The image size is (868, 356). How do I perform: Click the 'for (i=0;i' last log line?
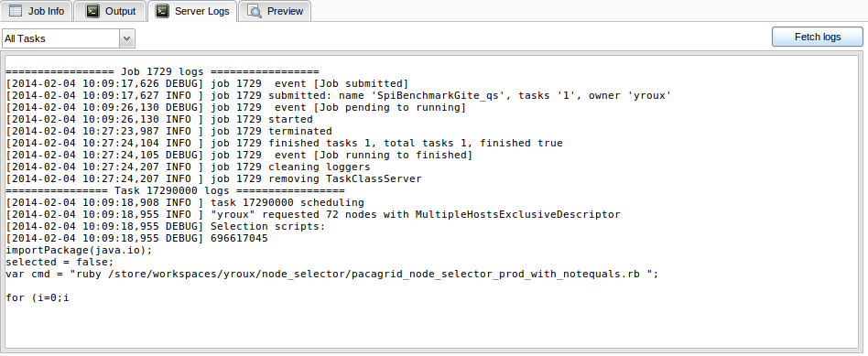tap(38, 297)
